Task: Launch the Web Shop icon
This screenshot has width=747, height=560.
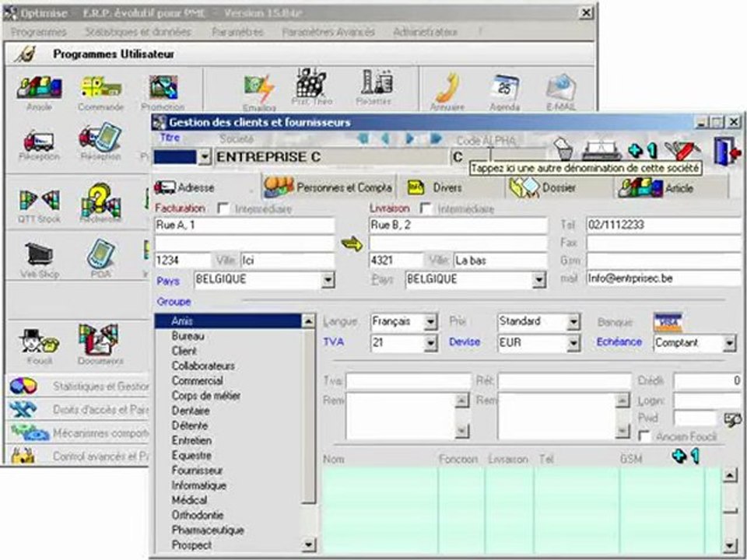Action: click(40, 254)
